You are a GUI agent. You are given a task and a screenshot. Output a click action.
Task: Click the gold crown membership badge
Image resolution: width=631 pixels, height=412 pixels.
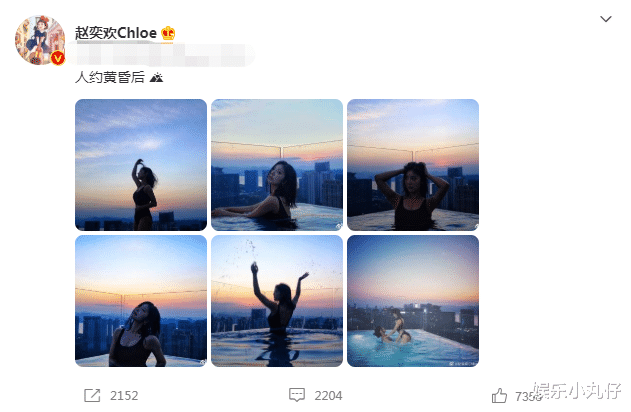click(168, 33)
